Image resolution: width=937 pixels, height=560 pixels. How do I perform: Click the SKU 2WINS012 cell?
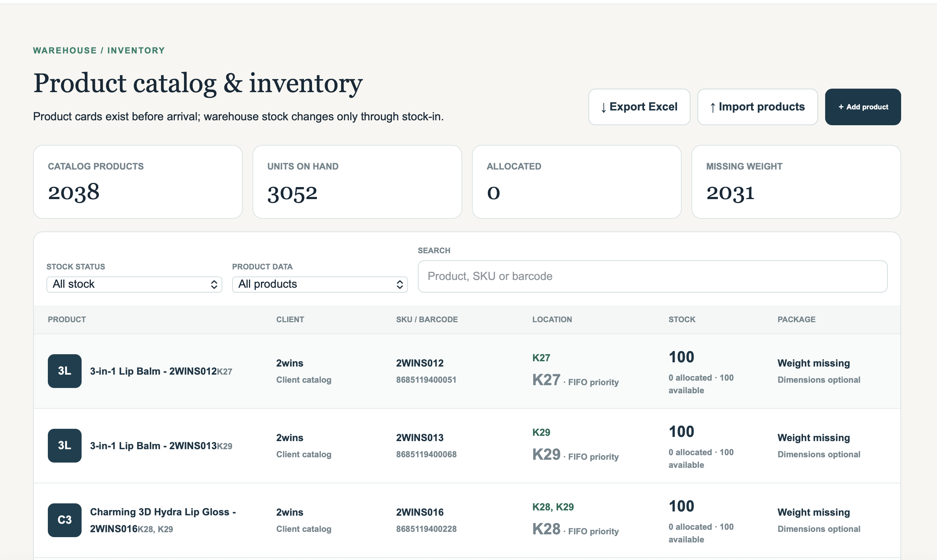coord(420,363)
